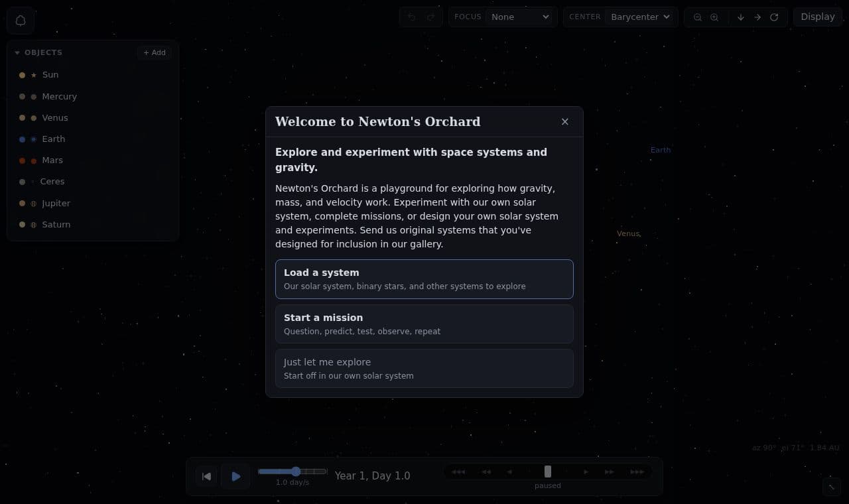Open the Focus dropdown showing None

(519, 17)
